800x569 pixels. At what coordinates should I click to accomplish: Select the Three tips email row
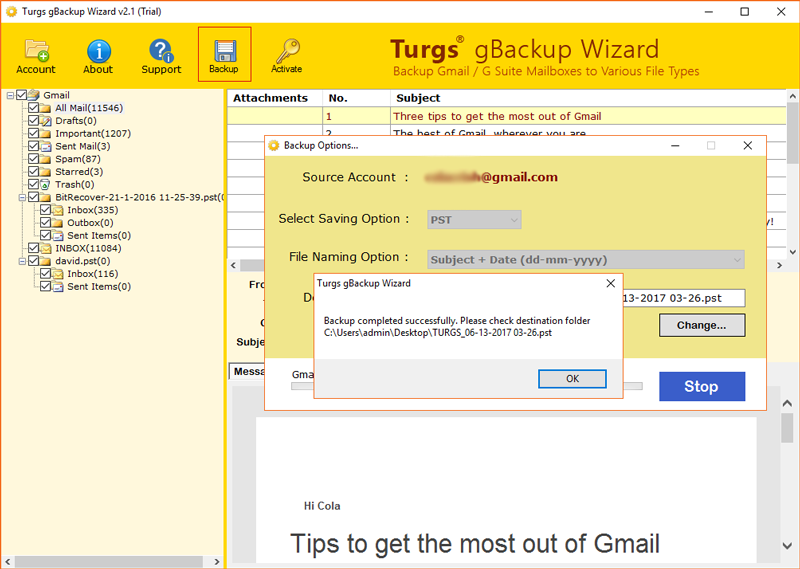point(507,116)
